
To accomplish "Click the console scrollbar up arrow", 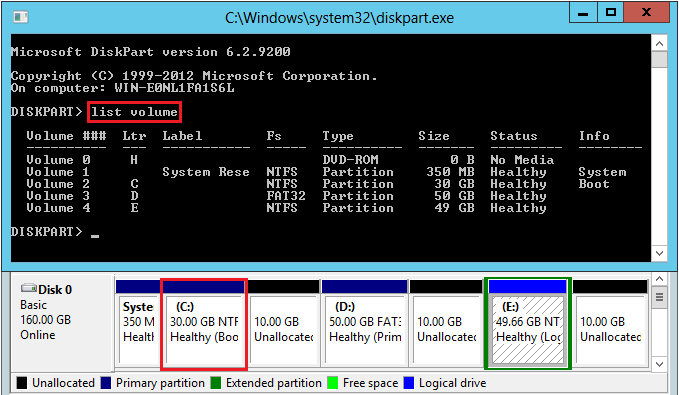I will click(x=659, y=43).
